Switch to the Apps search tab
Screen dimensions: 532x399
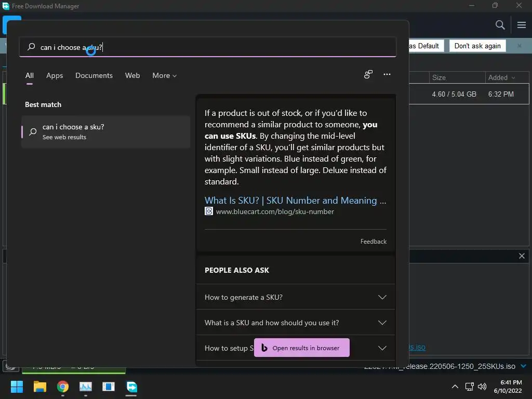(55, 76)
